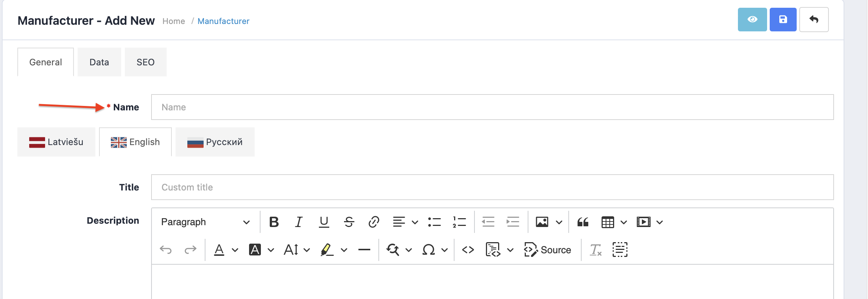This screenshot has width=868, height=299.
Task: Insert an inline code snippet
Action: pos(468,250)
